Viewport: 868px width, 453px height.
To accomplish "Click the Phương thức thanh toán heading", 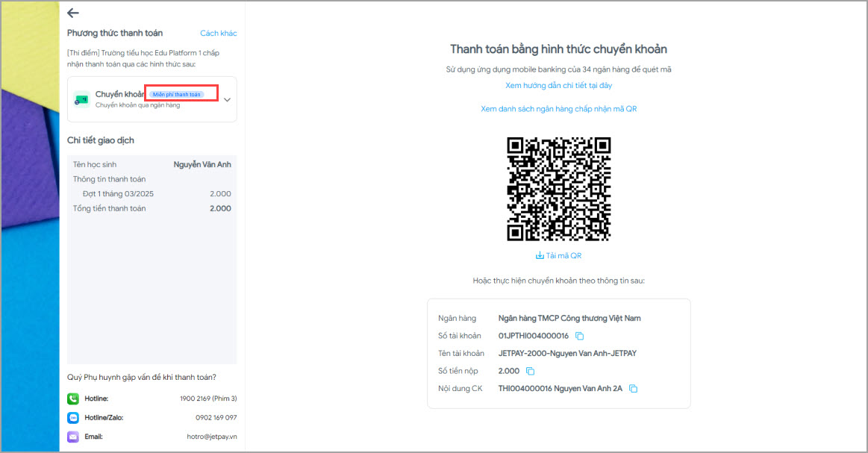I will (x=115, y=34).
